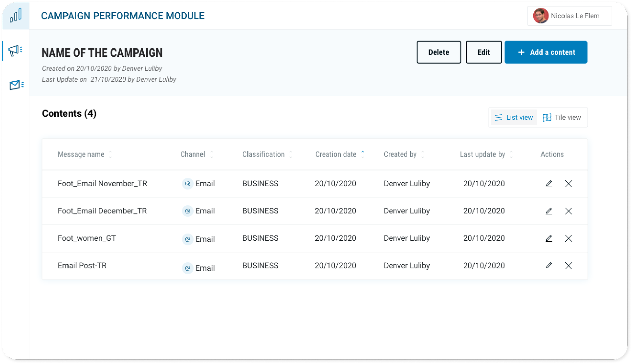
Task: Sort by Message name column arrows
Action: pos(110,154)
